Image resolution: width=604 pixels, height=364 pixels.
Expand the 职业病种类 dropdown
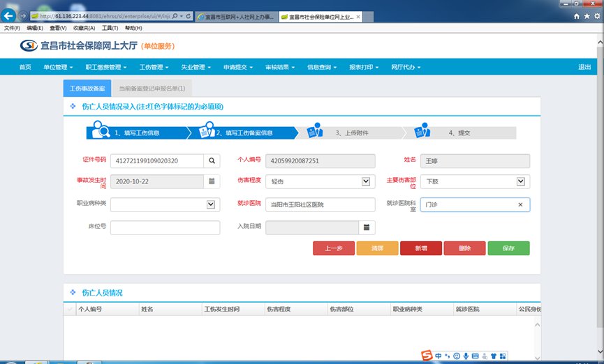coord(211,204)
